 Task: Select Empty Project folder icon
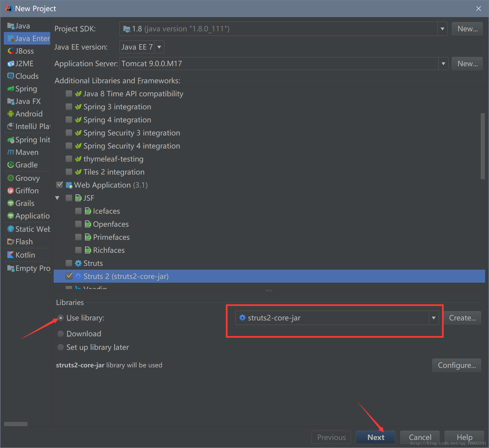tap(11, 268)
